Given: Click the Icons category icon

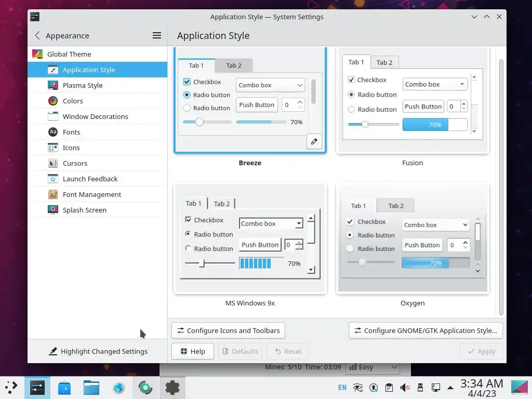Looking at the screenshot, I should pyautogui.click(x=53, y=148).
